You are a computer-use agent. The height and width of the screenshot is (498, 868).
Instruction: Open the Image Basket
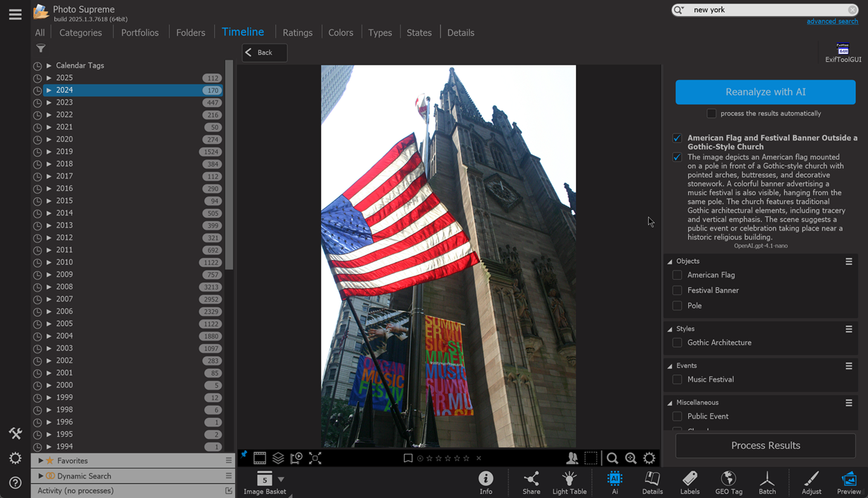pyautogui.click(x=265, y=483)
